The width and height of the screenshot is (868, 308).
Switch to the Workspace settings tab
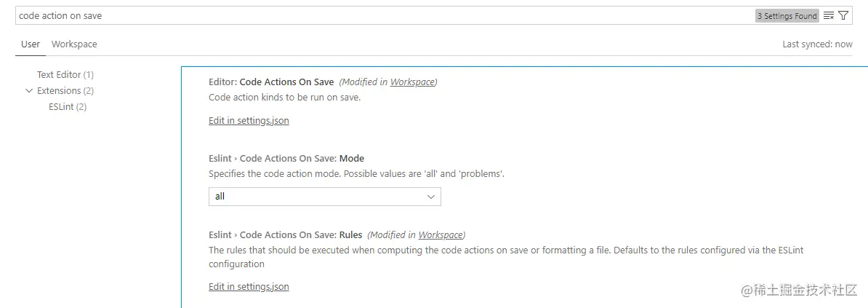pos(74,44)
